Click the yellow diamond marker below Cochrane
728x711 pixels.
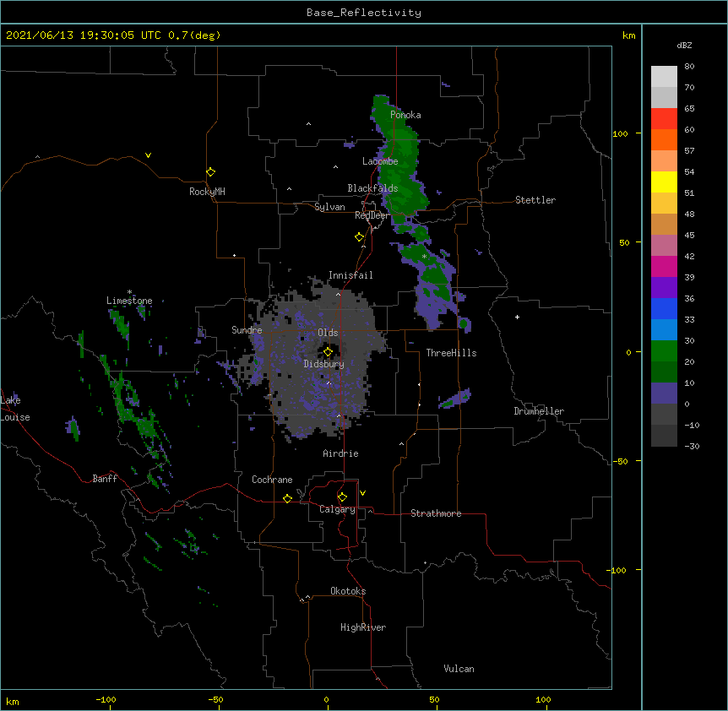pyautogui.click(x=287, y=498)
